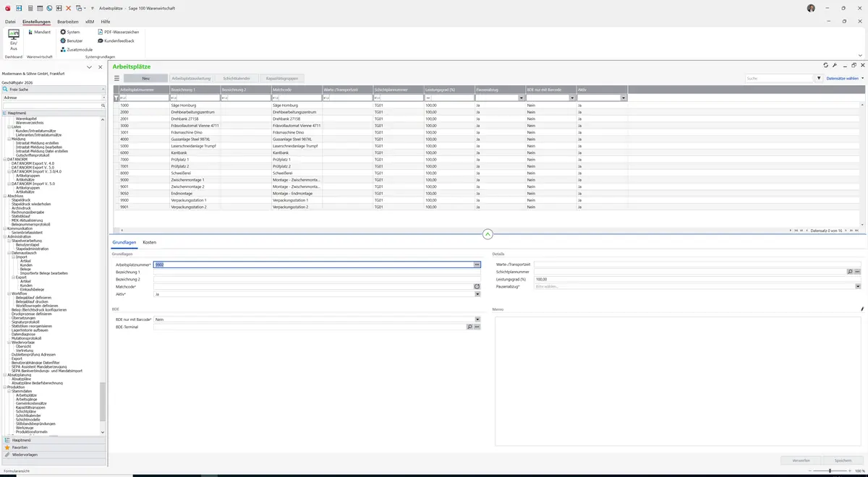Viewport: 868px width, 477px height.
Task: Open Mandant settings in ribbon
Action: [39, 33]
